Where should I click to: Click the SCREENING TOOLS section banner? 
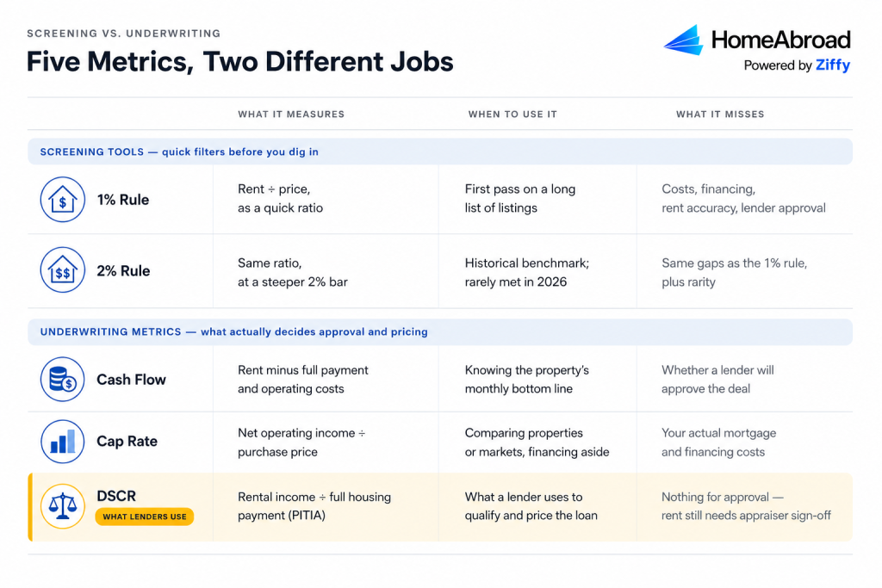[x=440, y=152]
